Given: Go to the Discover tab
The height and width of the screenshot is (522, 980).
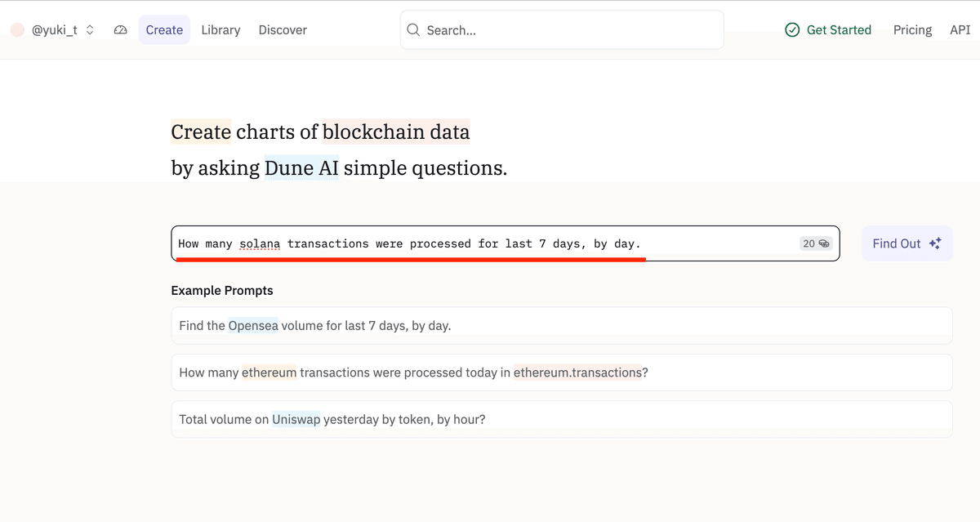Looking at the screenshot, I should click(x=283, y=29).
